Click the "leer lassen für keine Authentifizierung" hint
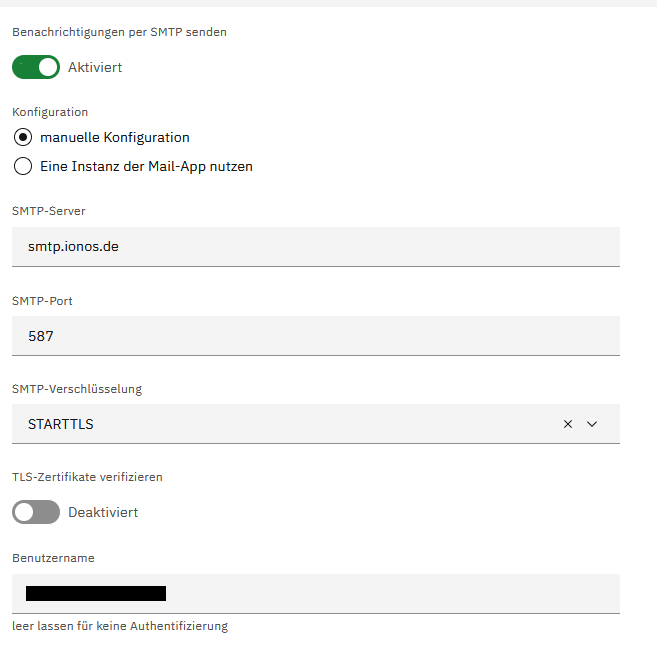The height and width of the screenshot is (656, 657). (120, 626)
